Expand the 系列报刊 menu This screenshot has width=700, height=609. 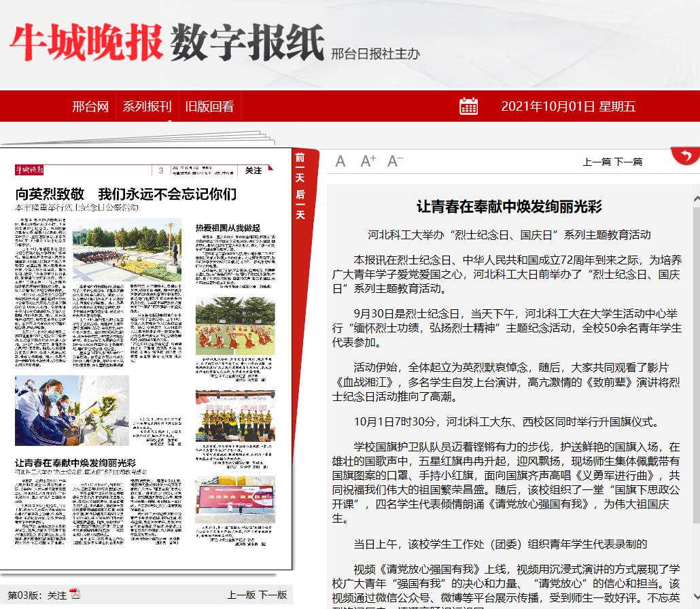pos(147,107)
